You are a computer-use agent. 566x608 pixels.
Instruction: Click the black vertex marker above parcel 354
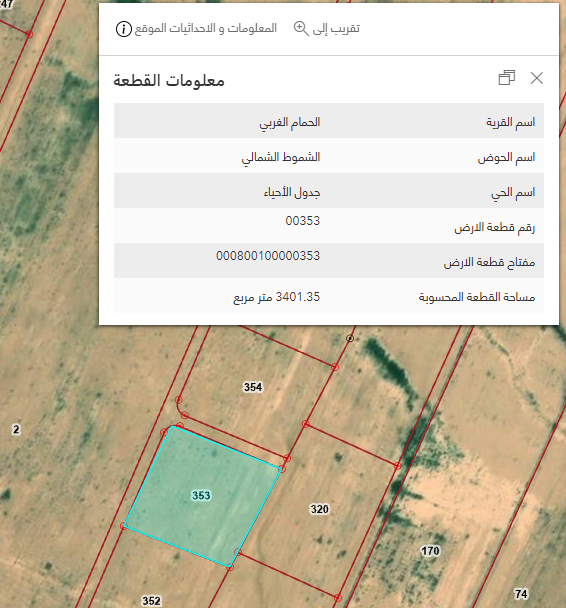[x=350, y=338]
